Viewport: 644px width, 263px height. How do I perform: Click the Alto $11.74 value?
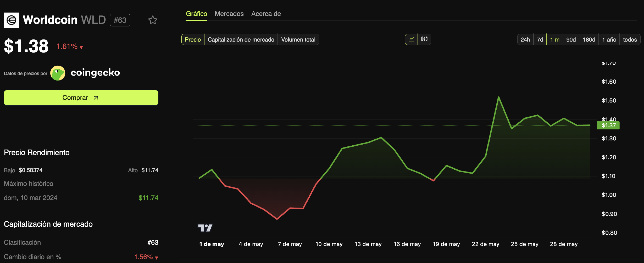[150, 170]
